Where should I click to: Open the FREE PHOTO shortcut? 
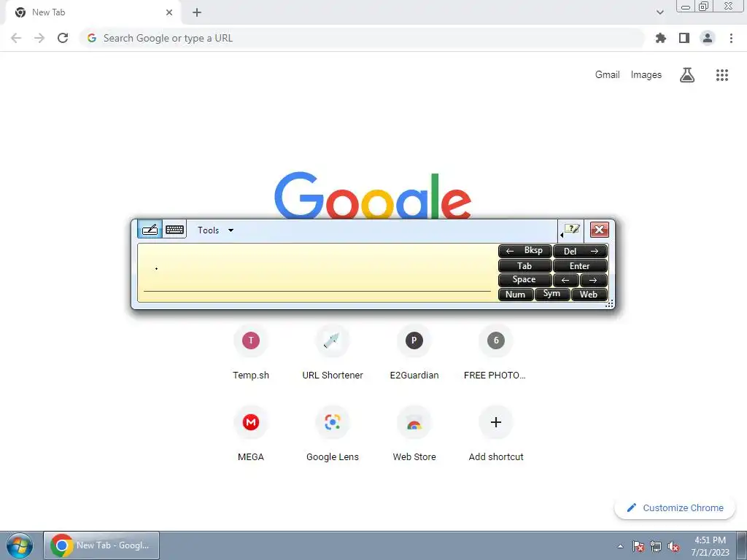point(495,352)
